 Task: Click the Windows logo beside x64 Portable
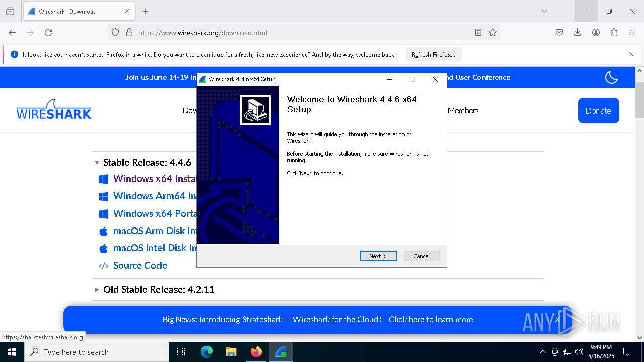103,214
